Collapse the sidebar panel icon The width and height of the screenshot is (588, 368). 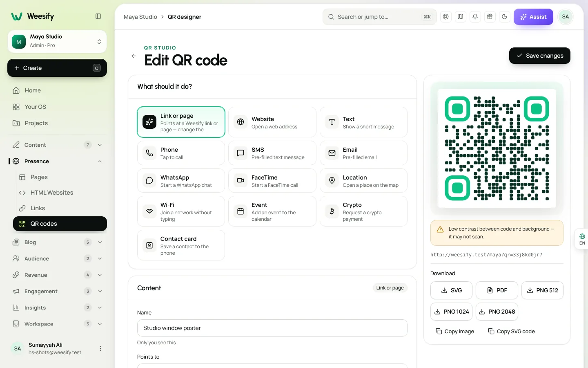tap(98, 16)
